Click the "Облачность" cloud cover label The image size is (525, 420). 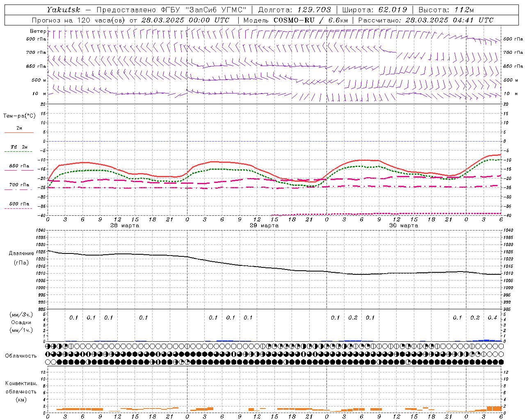tap(21, 356)
